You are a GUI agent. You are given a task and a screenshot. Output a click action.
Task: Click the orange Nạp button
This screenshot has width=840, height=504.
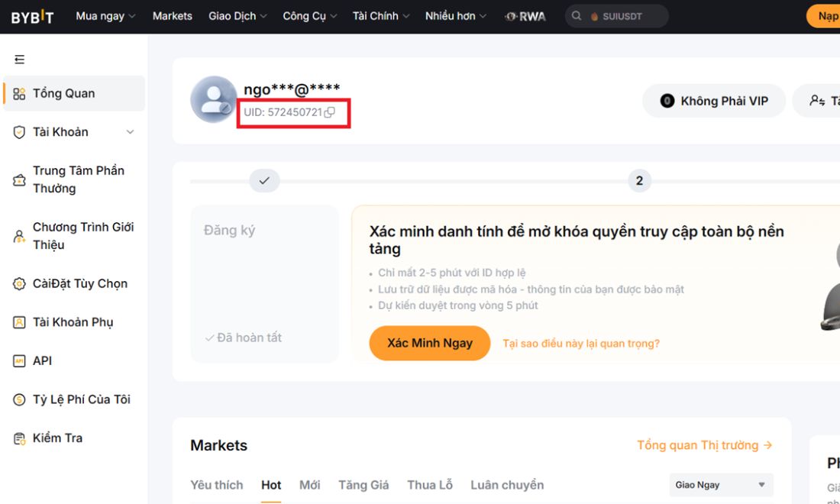(824, 16)
